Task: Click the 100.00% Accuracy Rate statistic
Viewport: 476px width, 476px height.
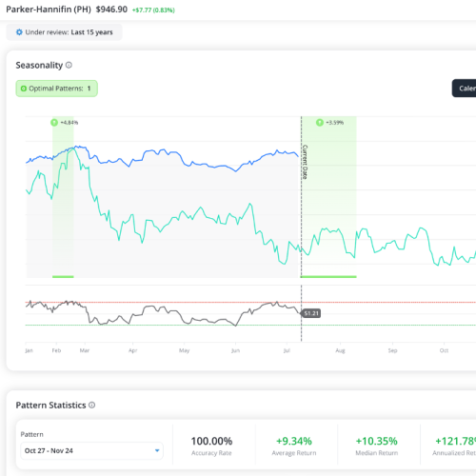Action: pyautogui.click(x=211, y=446)
